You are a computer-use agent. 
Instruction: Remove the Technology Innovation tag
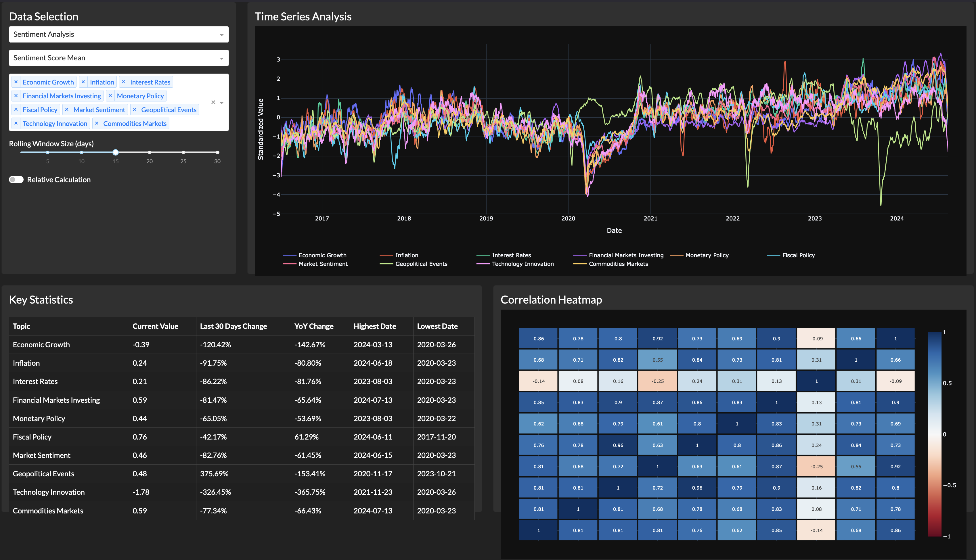16,123
